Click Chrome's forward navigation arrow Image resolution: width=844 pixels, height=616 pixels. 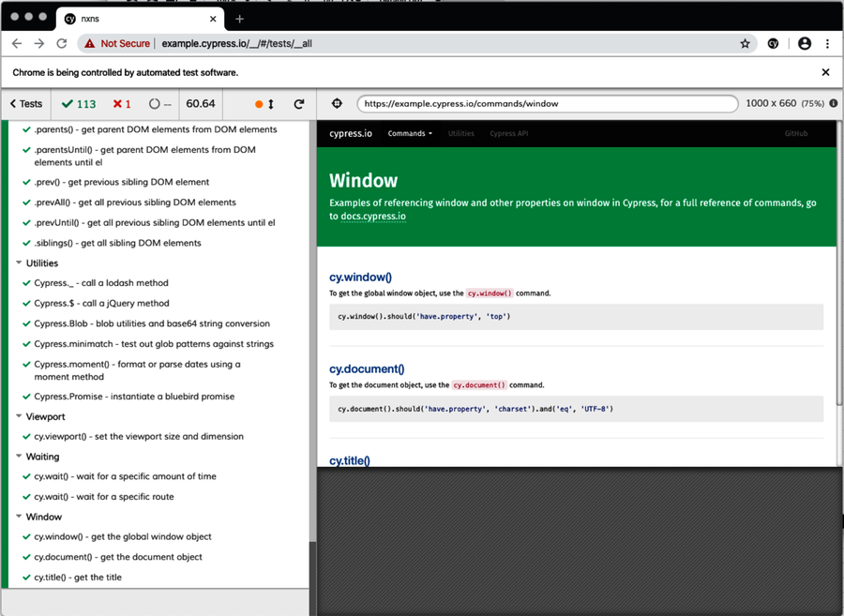pos(39,43)
